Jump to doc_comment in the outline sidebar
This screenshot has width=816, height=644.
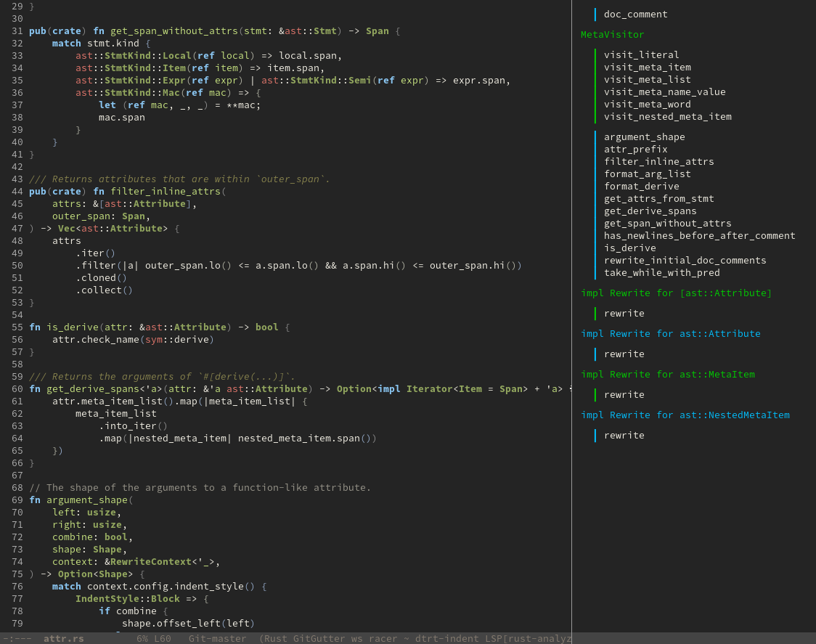coord(635,14)
